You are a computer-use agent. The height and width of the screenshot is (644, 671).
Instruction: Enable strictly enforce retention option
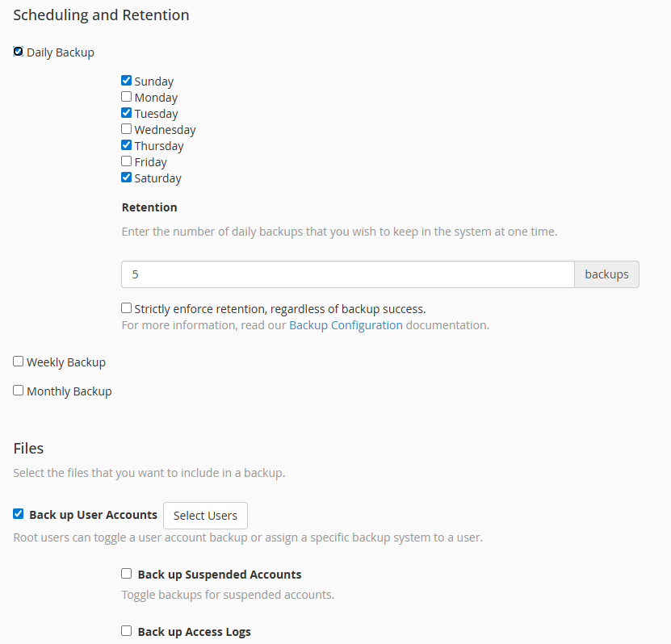(x=126, y=308)
